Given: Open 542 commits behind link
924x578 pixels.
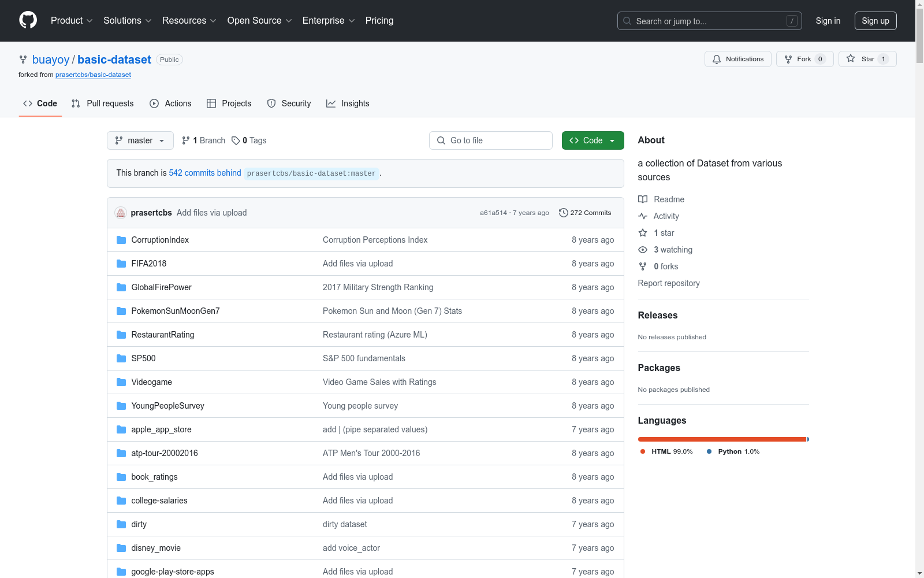Looking at the screenshot, I should pos(205,173).
